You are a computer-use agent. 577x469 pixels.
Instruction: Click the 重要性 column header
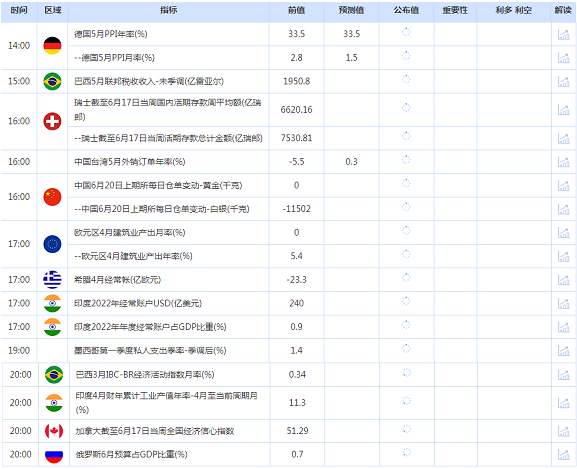click(455, 10)
